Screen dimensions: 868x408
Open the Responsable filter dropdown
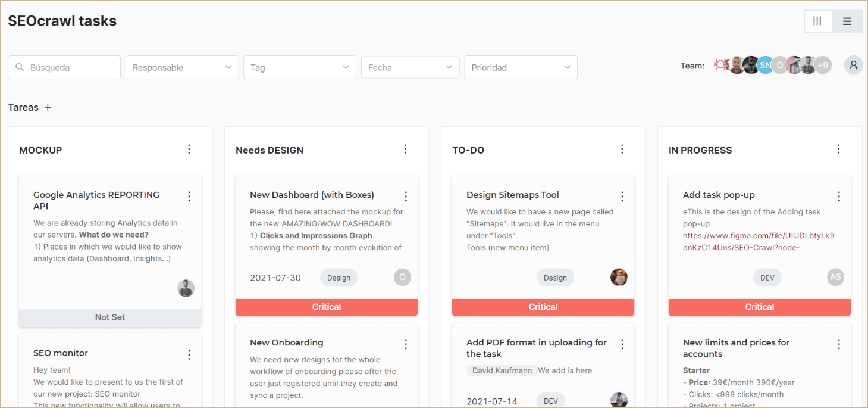(x=182, y=67)
